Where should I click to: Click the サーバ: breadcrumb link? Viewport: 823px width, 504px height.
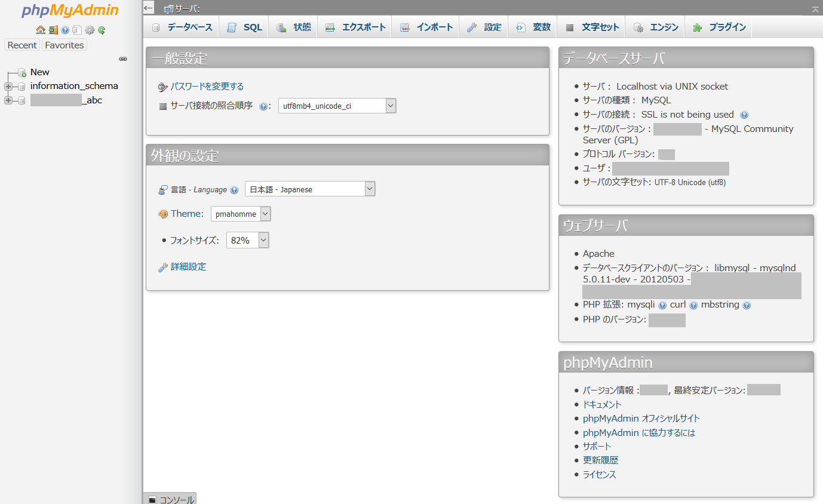coord(188,9)
